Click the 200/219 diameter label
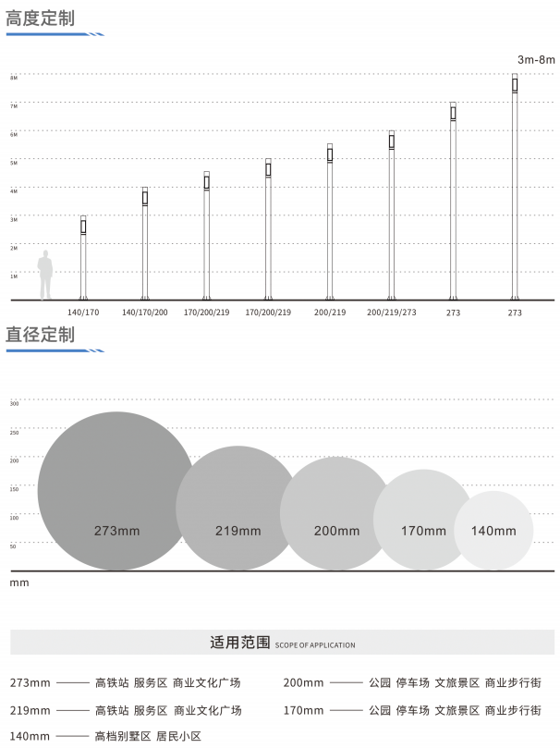 (330, 313)
